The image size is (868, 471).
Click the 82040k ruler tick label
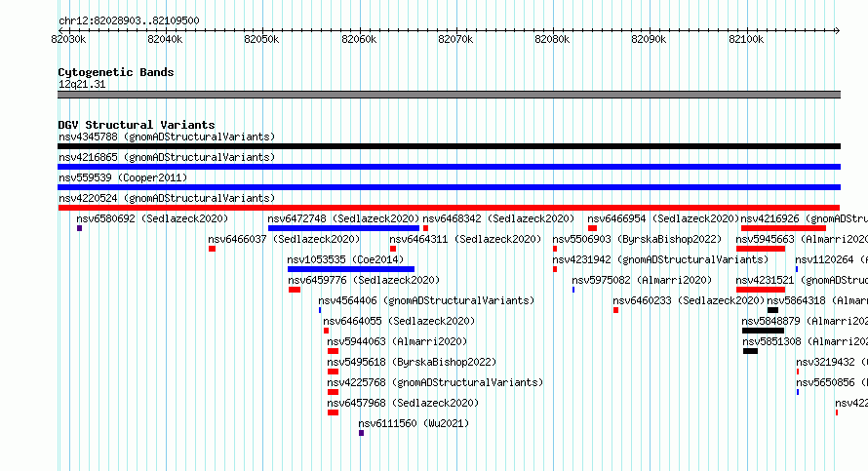click(x=165, y=39)
